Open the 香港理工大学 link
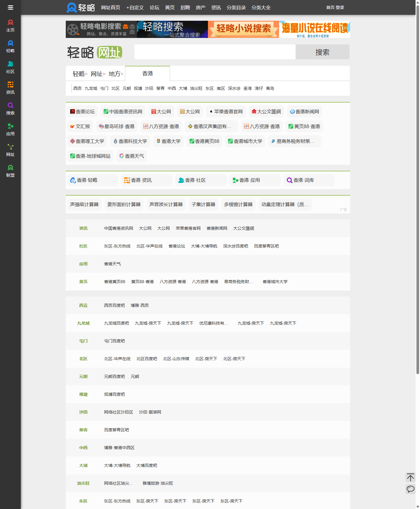The height and width of the screenshot is (509, 420). click(87, 141)
